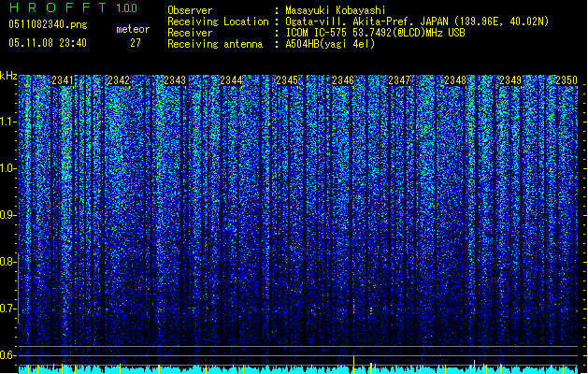Click the 2341 time marker

[x=63, y=80]
